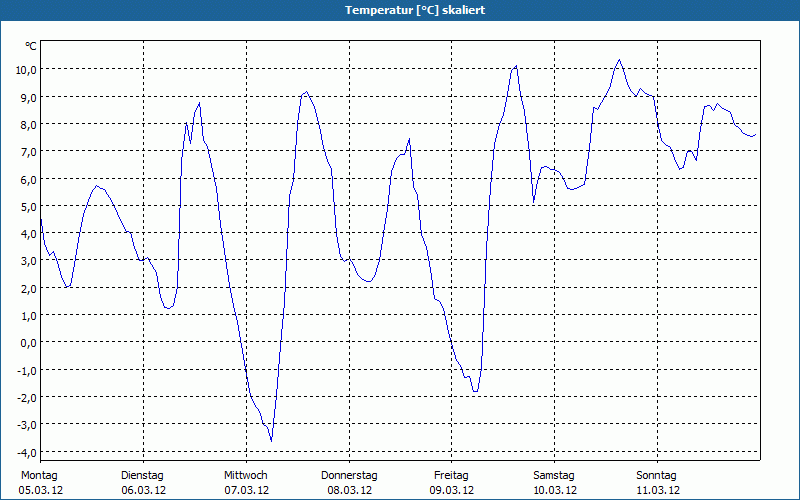
Task: Click the Dienstag day label
Action: tap(142, 476)
